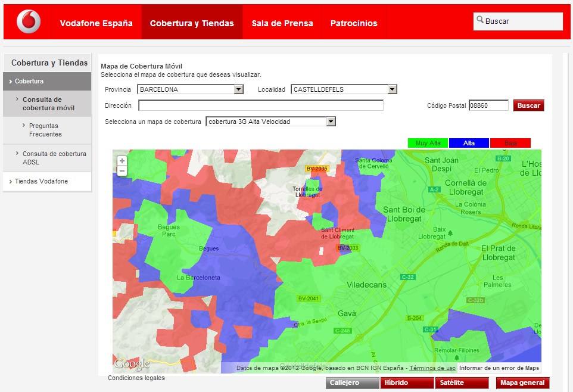Click the red Buscar button
The width and height of the screenshot is (573, 392).
[529, 105]
